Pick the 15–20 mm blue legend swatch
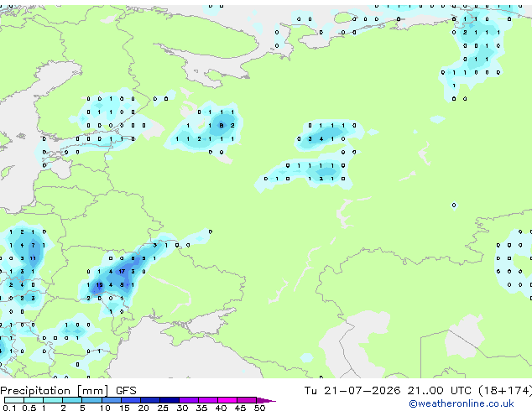Viewport: 532px width, 411px height. (x=130, y=400)
